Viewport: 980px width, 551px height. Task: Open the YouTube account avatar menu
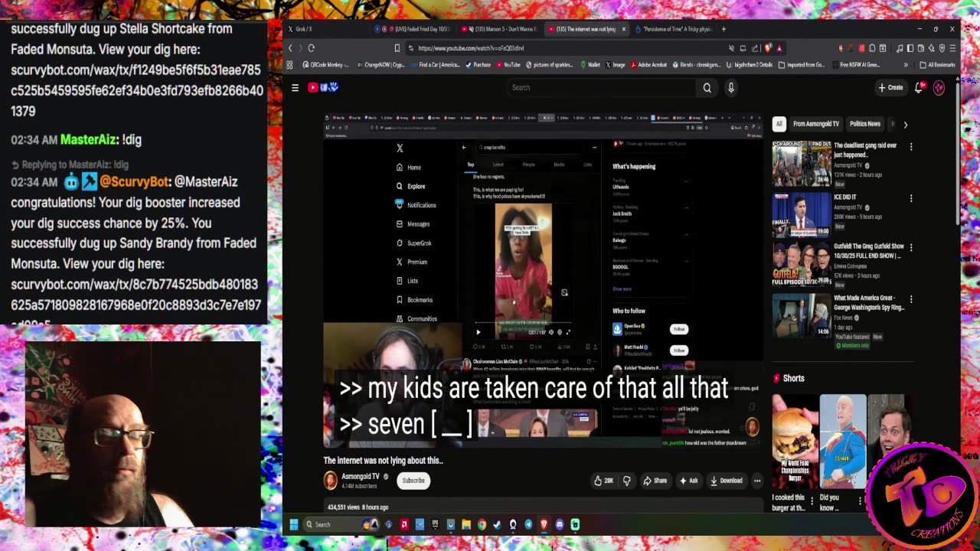(x=939, y=87)
